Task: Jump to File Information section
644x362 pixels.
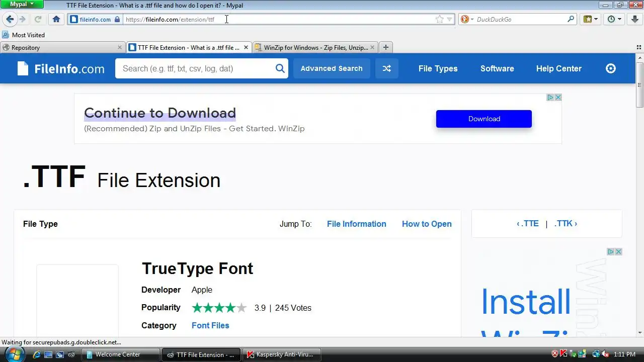Action: pos(357,224)
